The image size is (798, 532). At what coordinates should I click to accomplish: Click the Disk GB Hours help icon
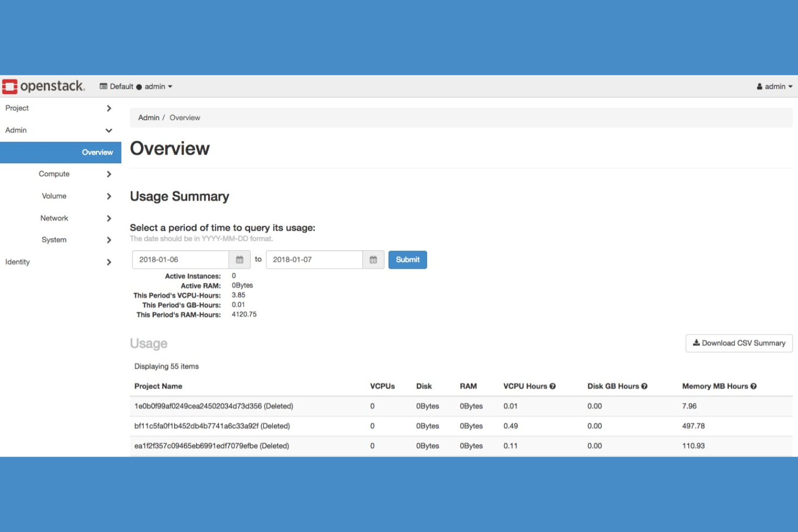tap(644, 386)
